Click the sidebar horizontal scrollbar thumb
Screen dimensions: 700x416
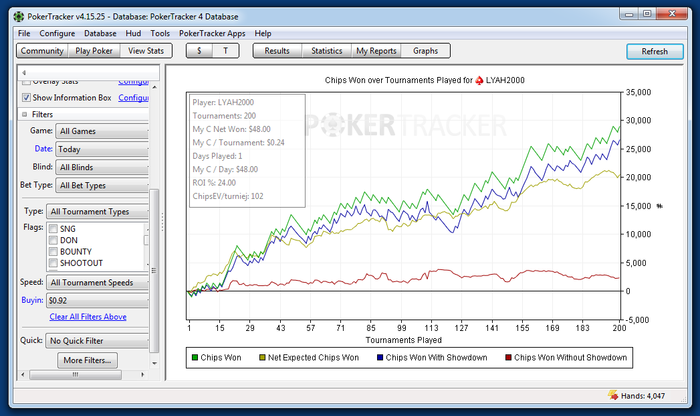75,374
